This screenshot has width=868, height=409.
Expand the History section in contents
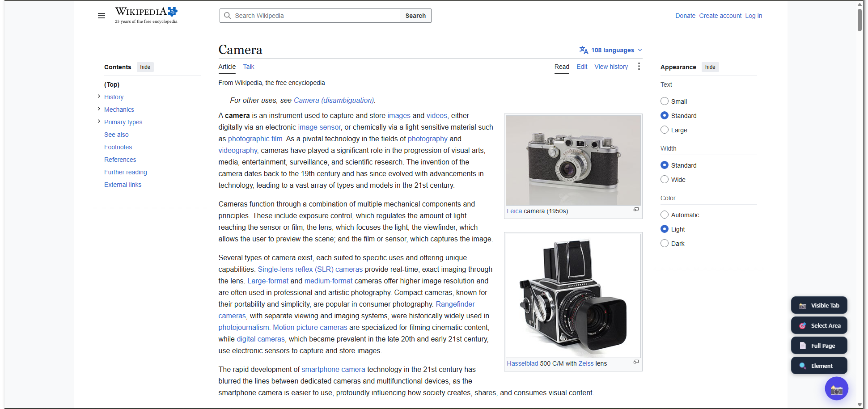pos(99,97)
